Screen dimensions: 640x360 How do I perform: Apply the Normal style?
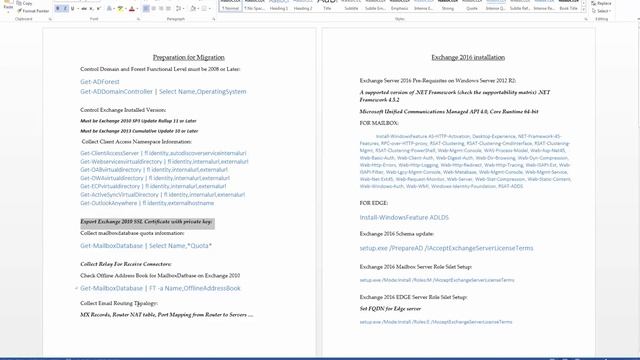coord(230,6)
